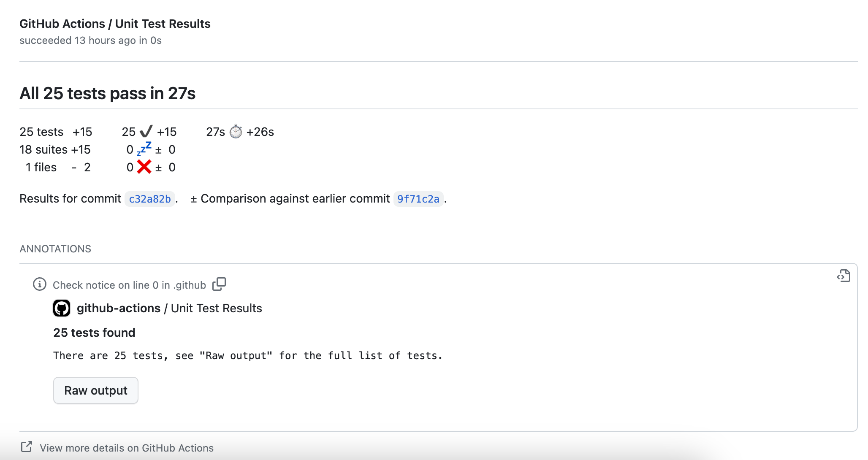Click the red X failed-tests icon
The height and width of the screenshot is (460, 868).
click(x=144, y=167)
